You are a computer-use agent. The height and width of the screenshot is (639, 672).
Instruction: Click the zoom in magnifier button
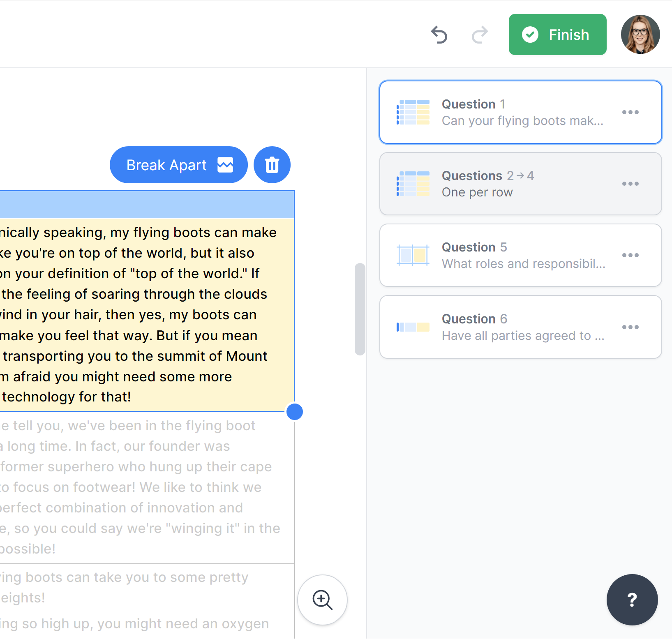click(x=322, y=600)
